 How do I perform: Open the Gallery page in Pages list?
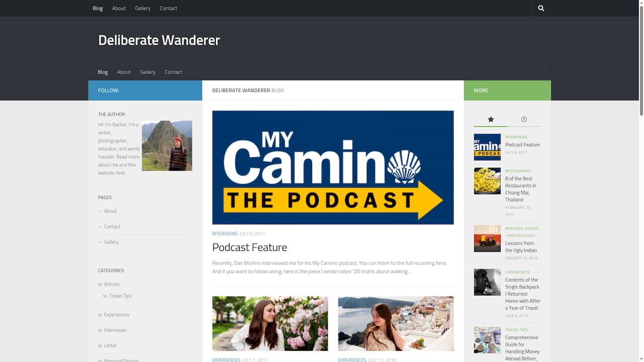point(111,242)
